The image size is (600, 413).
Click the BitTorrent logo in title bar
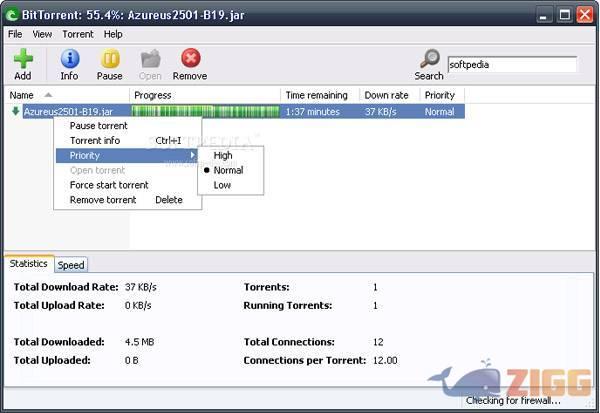coord(12,15)
